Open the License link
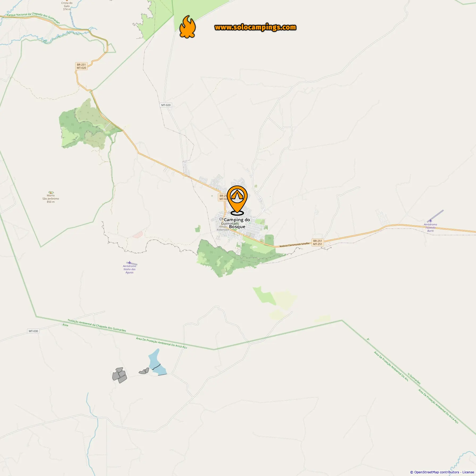 point(468,472)
